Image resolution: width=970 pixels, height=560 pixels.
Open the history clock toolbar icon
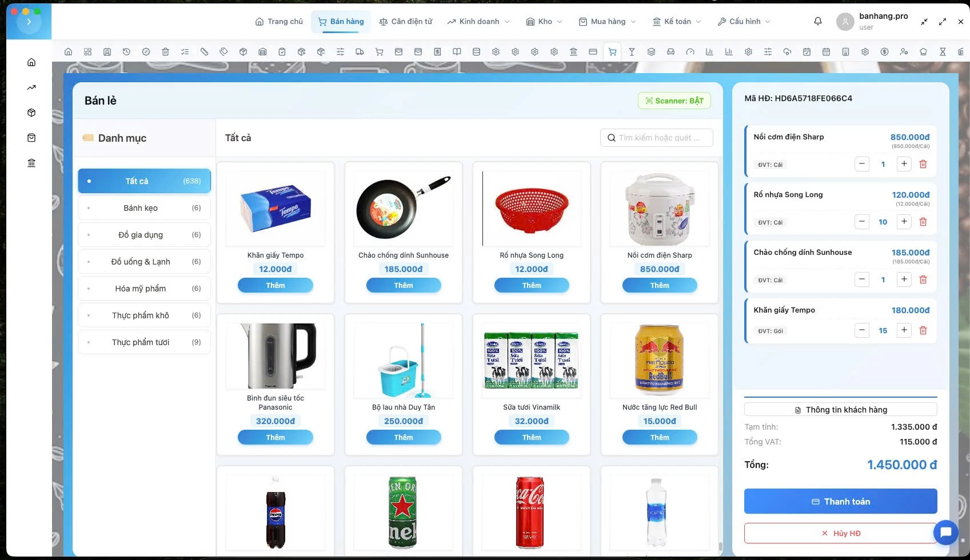[x=126, y=51]
